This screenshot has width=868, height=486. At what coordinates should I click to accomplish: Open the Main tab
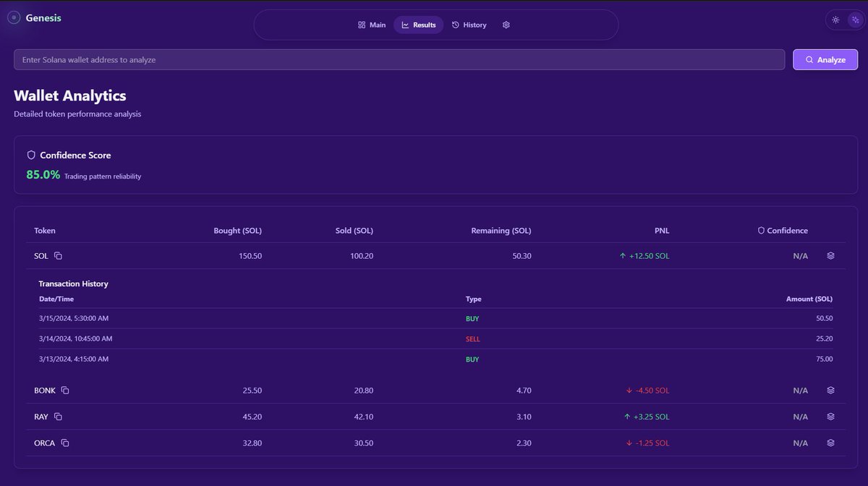coord(372,25)
